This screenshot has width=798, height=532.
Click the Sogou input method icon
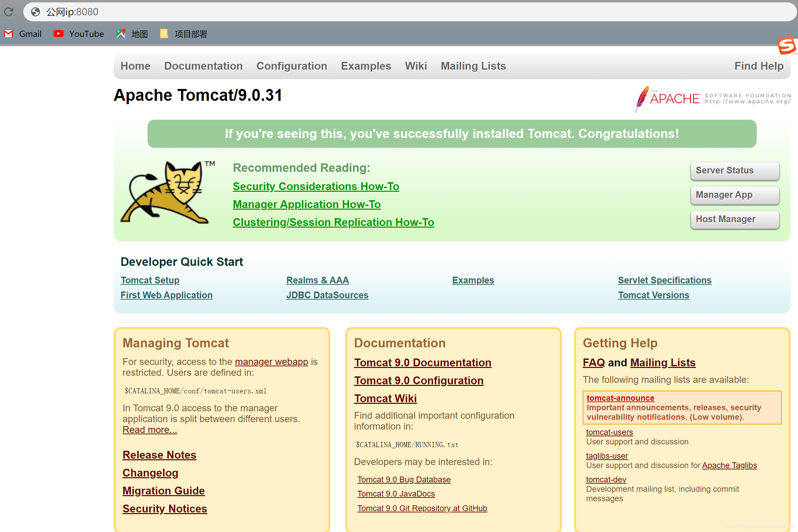(x=786, y=45)
